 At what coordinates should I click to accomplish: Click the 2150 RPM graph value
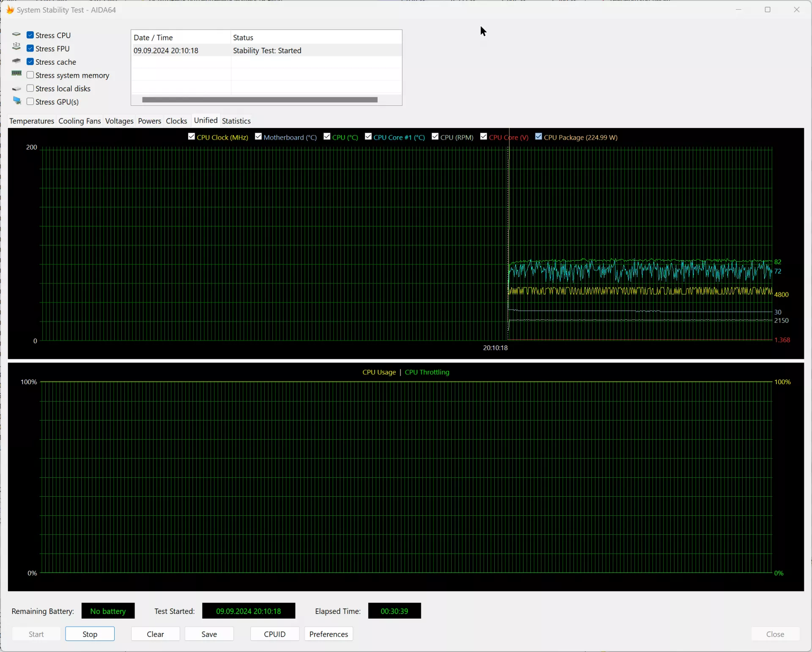click(x=781, y=320)
